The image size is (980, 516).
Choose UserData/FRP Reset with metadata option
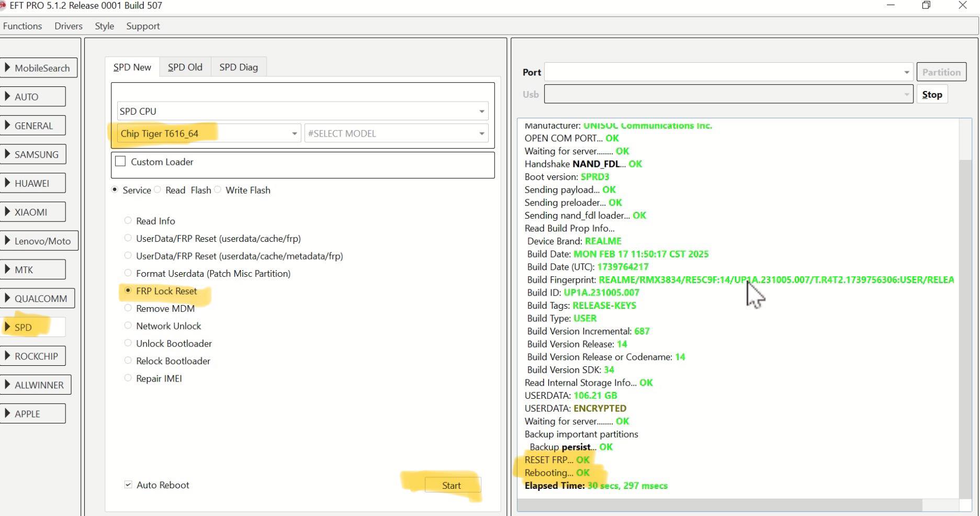coord(128,256)
